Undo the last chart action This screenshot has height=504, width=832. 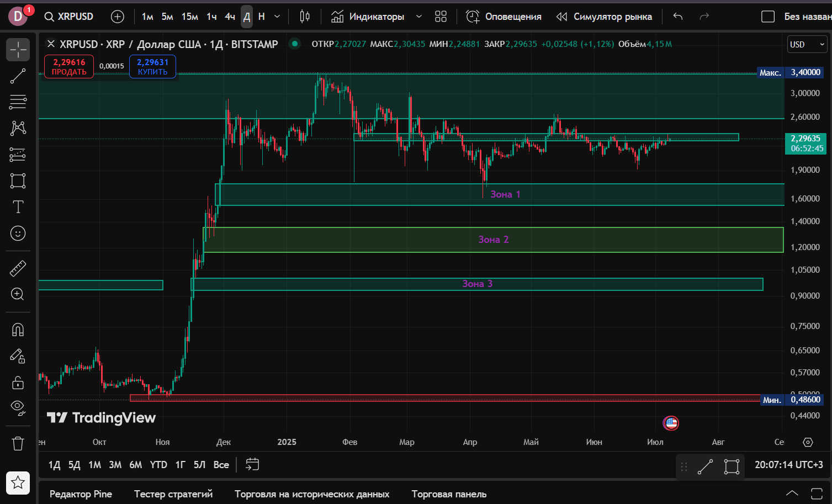point(678,17)
